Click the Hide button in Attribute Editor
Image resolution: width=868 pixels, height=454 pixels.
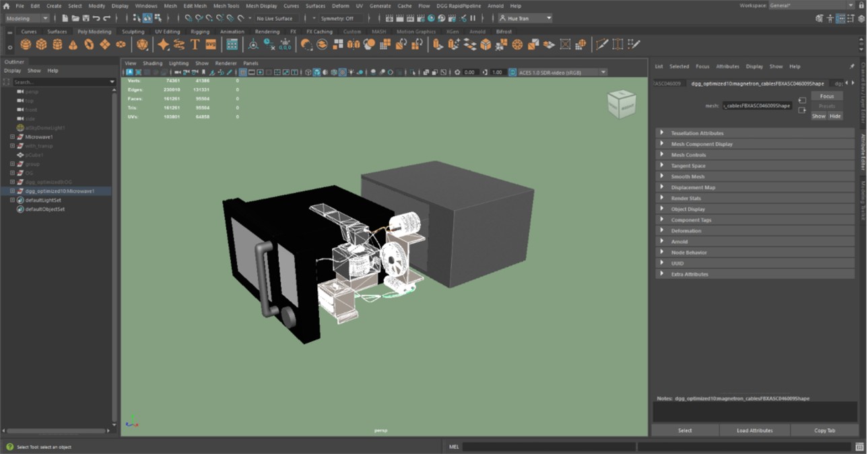835,116
